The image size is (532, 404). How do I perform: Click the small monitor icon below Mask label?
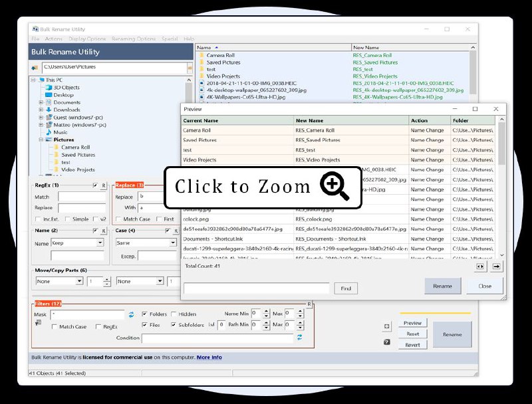click(38, 323)
